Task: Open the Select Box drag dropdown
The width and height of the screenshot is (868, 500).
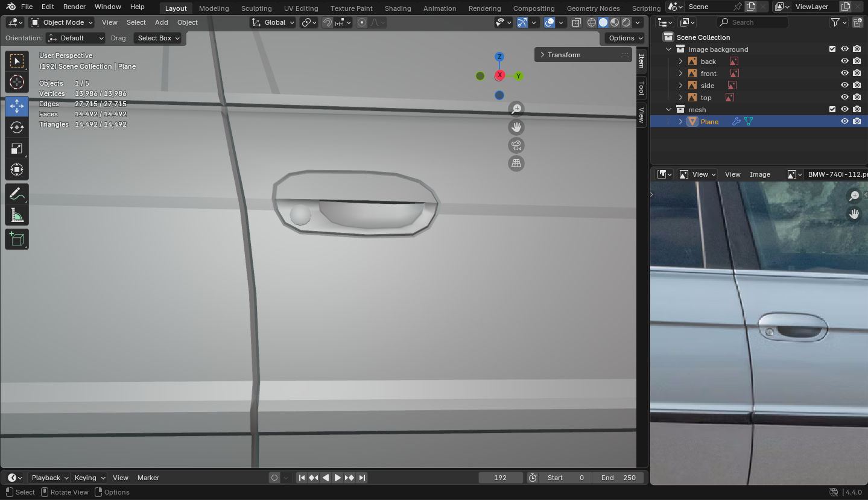Action: pos(158,38)
